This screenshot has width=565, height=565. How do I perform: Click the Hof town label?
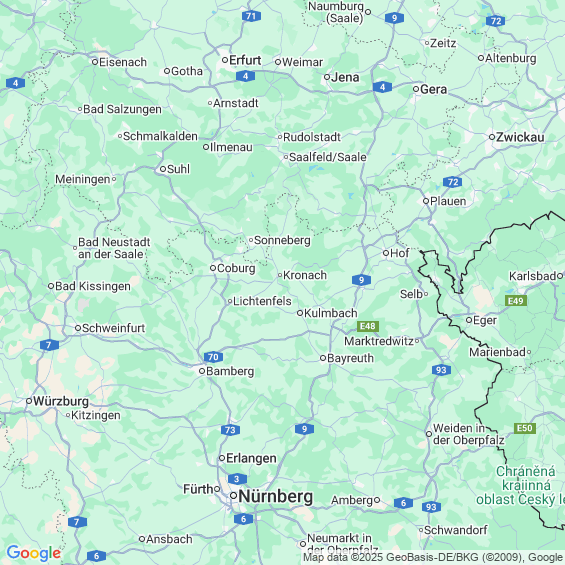[x=400, y=253]
